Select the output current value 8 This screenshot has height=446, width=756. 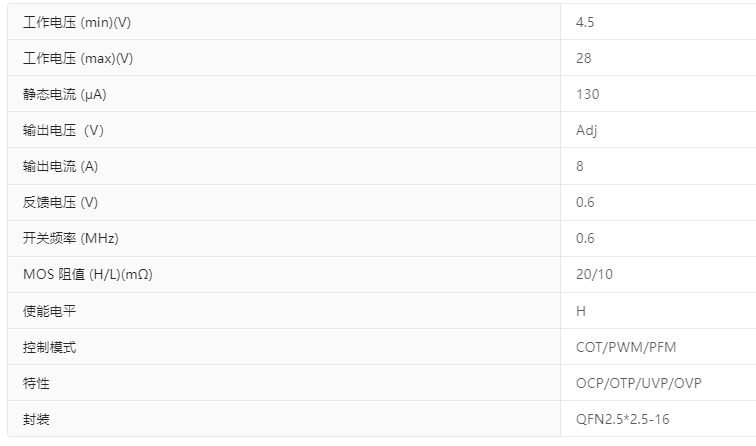pyautogui.click(x=580, y=166)
